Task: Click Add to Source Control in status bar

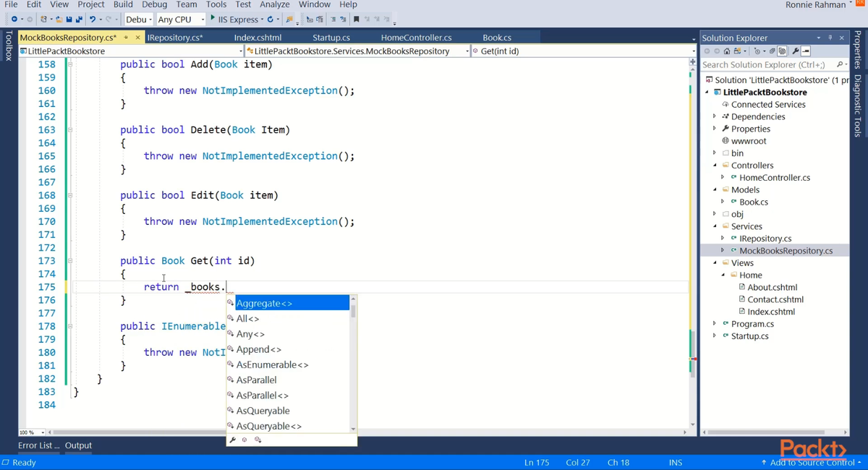Action: point(812,462)
